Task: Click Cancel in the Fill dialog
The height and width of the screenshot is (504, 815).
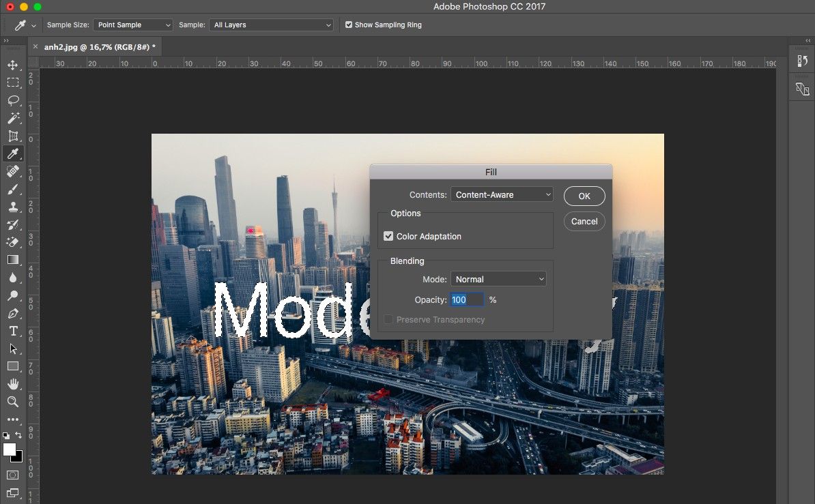Action: coord(584,221)
